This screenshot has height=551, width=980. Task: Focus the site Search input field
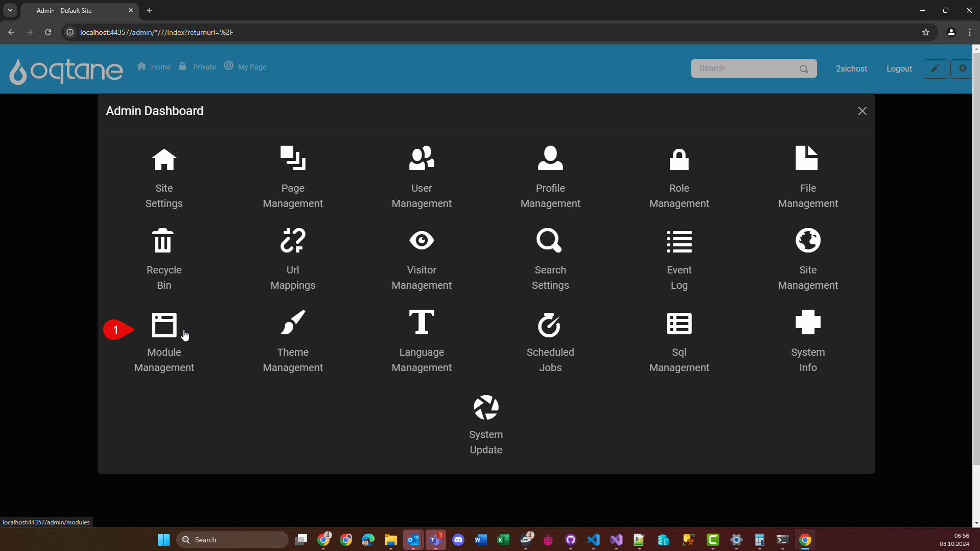[x=744, y=68]
